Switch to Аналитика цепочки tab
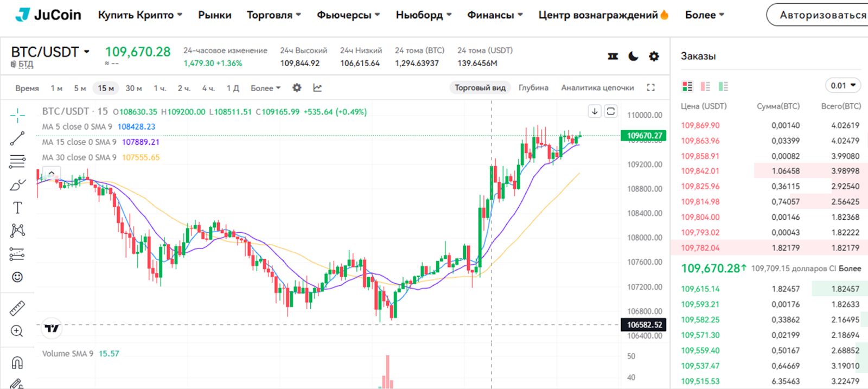 coord(597,87)
